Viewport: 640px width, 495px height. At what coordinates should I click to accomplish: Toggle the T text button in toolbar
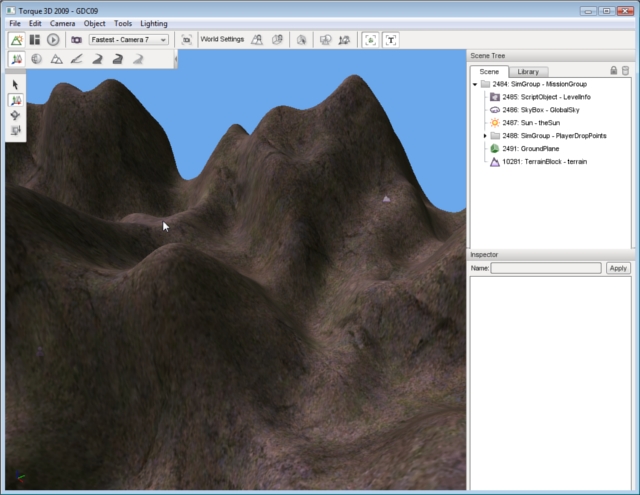(x=391, y=39)
